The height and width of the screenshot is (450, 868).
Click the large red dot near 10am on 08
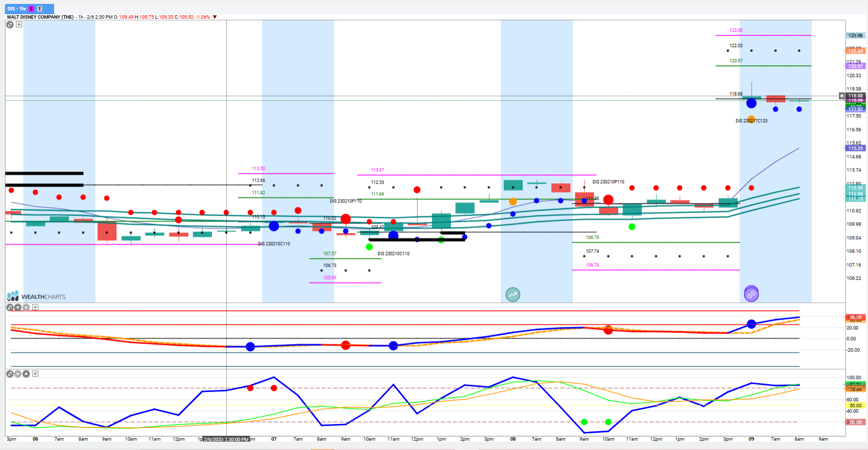tap(608, 199)
